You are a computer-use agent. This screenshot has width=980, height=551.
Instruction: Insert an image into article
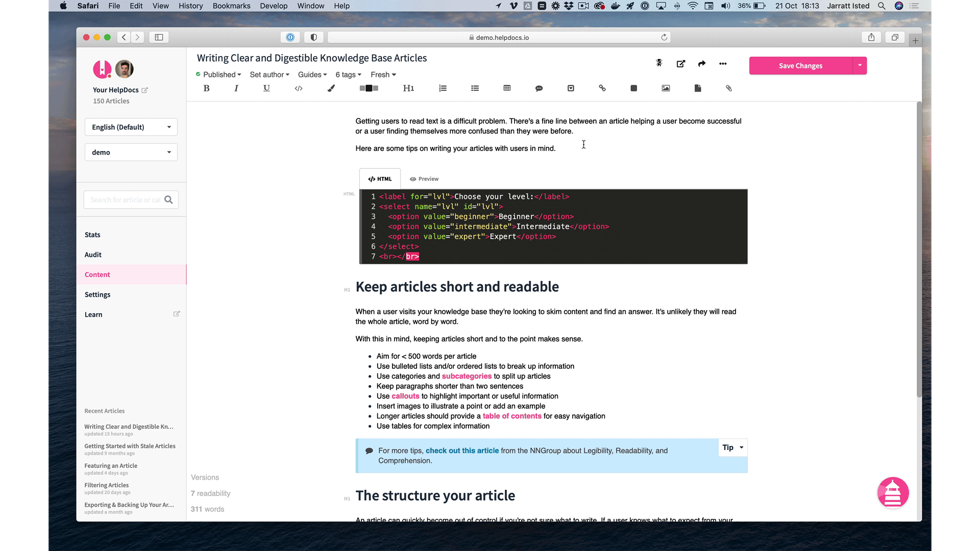(x=665, y=87)
